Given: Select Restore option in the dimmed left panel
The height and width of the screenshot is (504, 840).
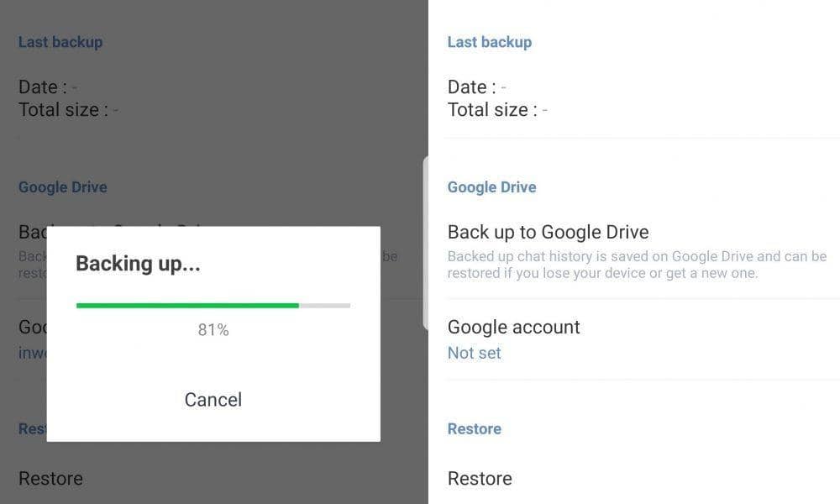Looking at the screenshot, I should click(50, 478).
